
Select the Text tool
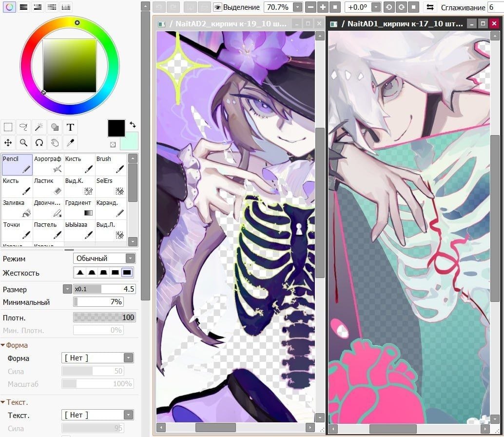tap(70, 127)
